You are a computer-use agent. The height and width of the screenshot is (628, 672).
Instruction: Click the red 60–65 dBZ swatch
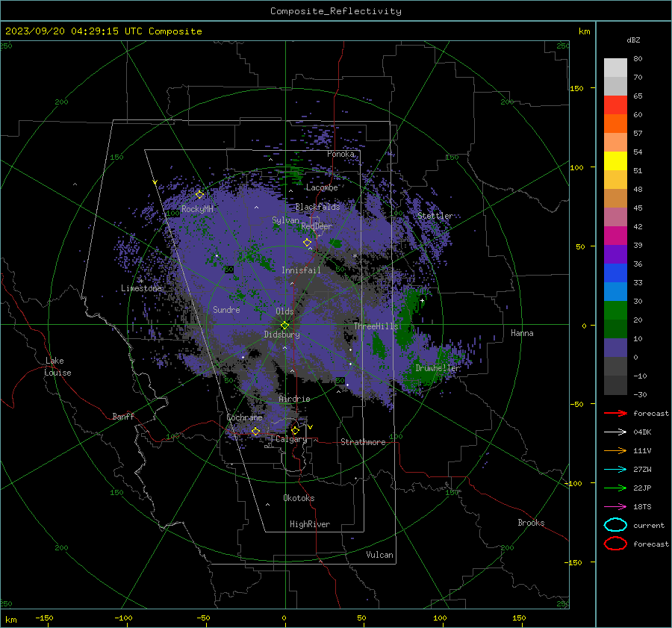click(615, 105)
